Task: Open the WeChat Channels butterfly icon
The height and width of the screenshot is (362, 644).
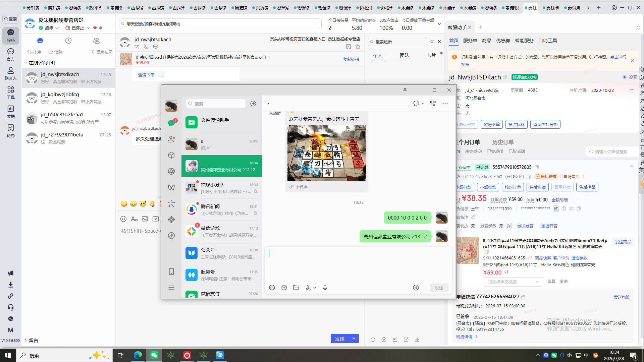Action: (171, 187)
